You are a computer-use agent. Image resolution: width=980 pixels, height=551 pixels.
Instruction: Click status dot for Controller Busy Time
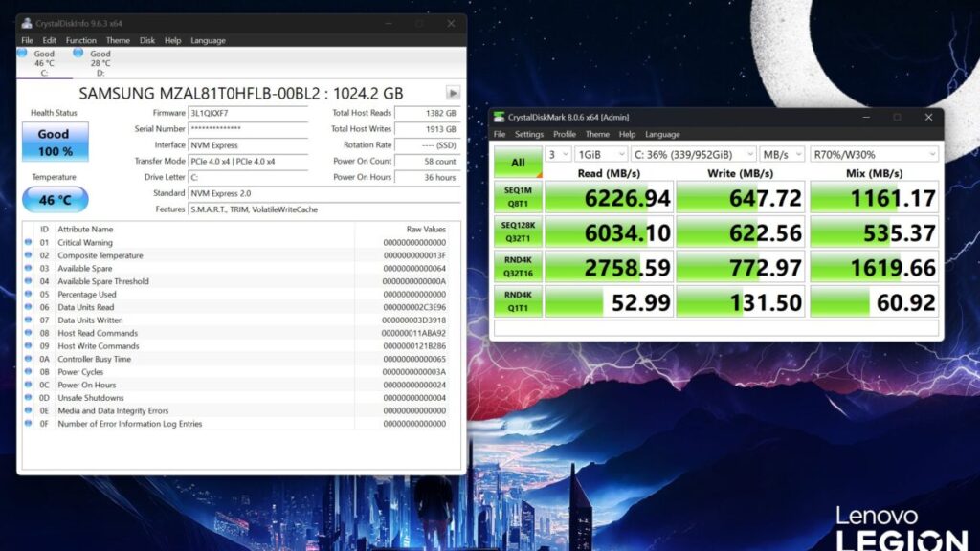(28, 360)
